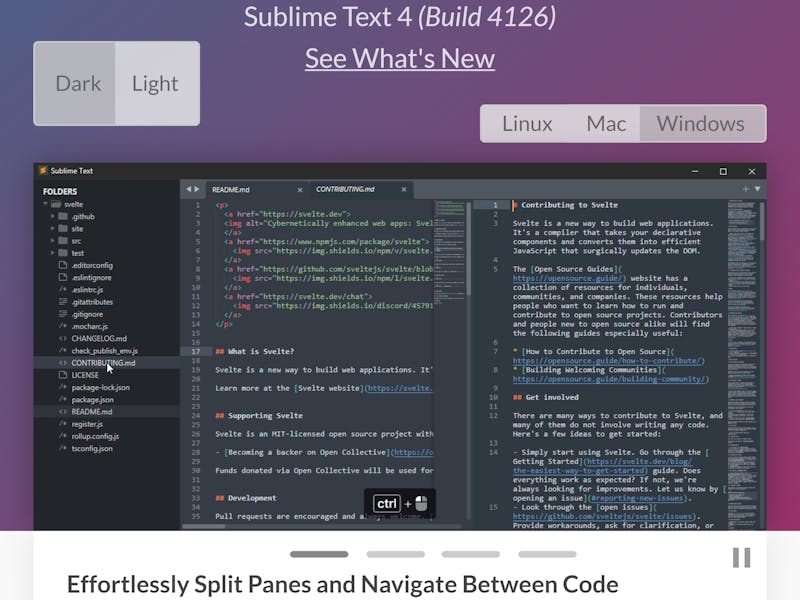
Task: Close the CONTRIBUTING.md tab
Action: [x=404, y=188]
